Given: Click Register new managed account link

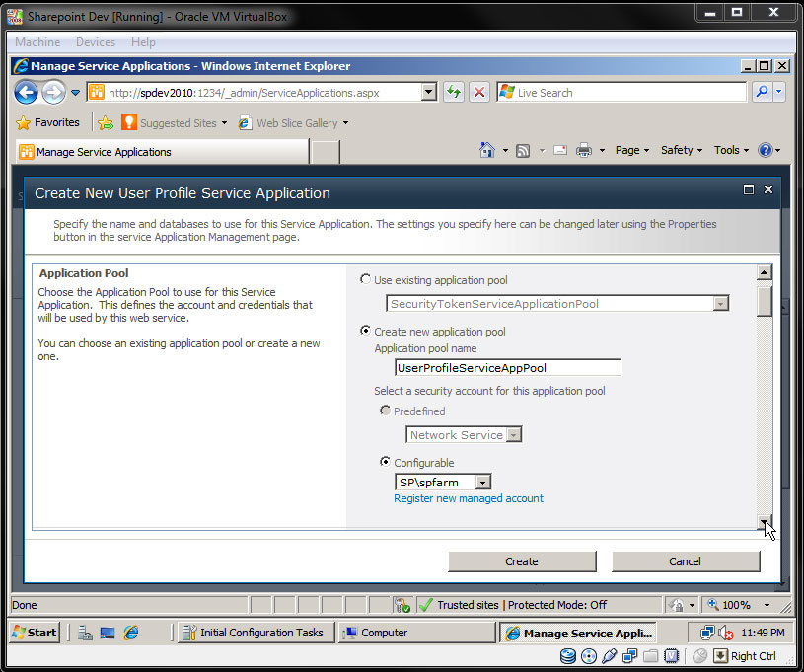Looking at the screenshot, I should pyautogui.click(x=469, y=498).
